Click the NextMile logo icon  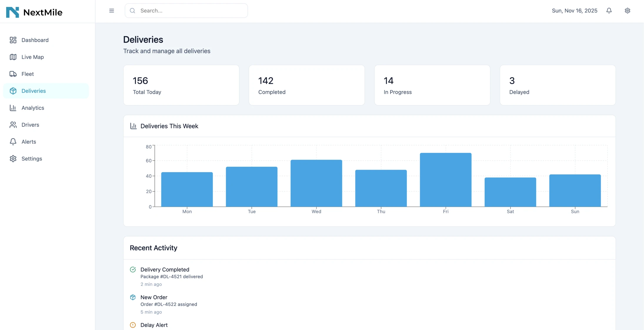point(12,12)
